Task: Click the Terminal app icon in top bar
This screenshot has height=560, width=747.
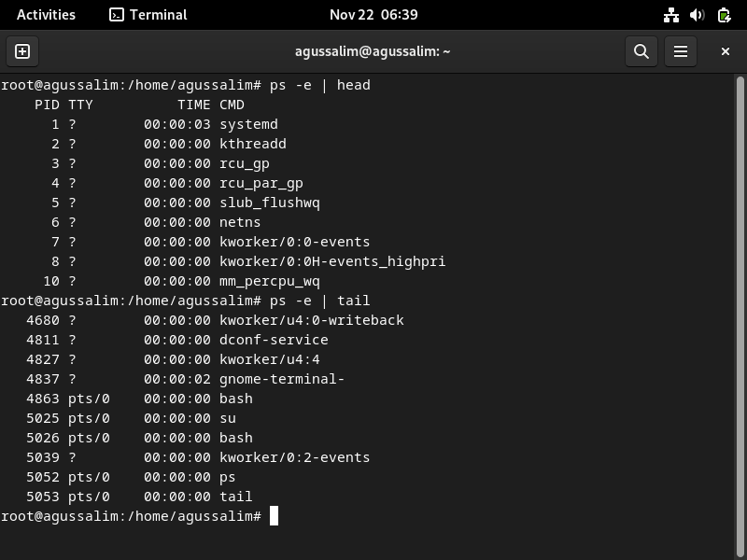Action: [116, 15]
